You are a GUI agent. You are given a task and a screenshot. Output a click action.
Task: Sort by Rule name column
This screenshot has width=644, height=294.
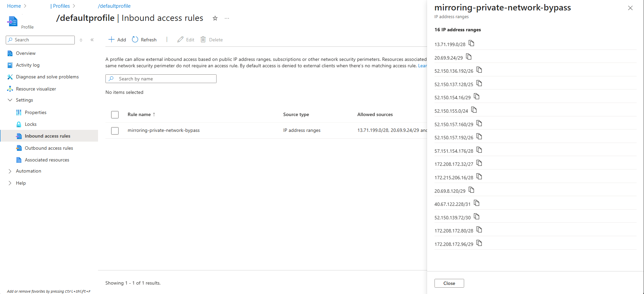139,114
